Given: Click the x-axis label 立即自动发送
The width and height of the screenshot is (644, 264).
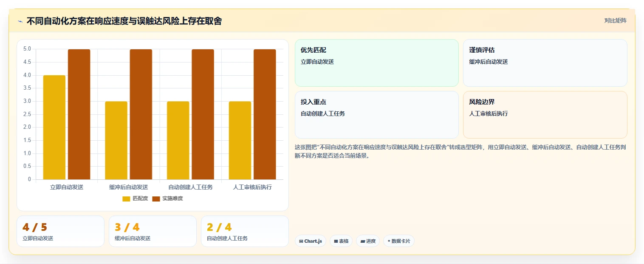Looking at the screenshot, I should [x=67, y=187].
